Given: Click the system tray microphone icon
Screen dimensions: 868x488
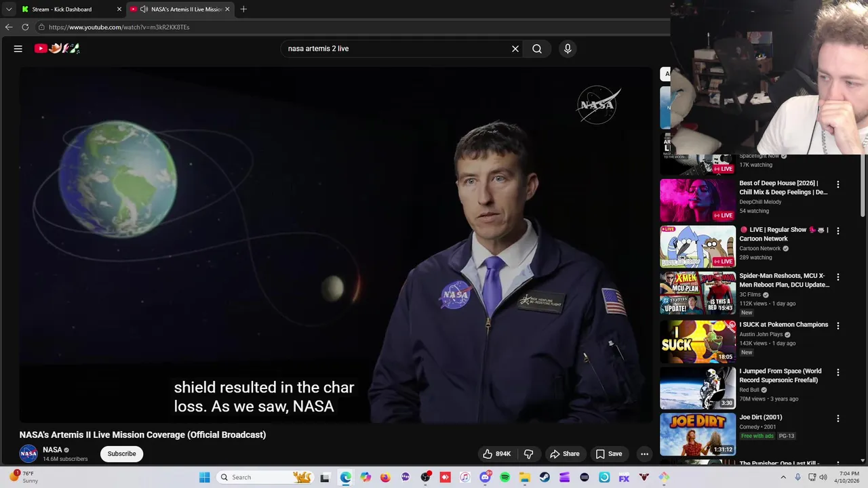Looking at the screenshot, I should pyautogui.click(x=797, y=477).
